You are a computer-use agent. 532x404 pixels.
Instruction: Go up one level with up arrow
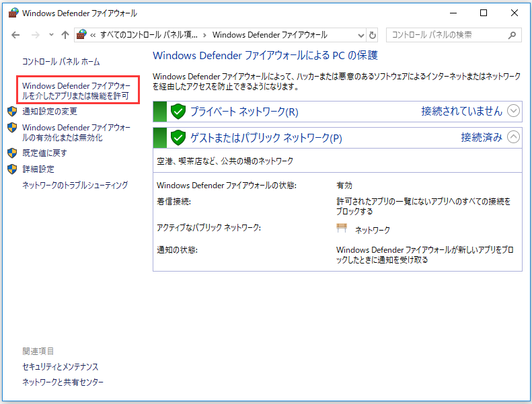pyautogui.click(x=65, y=35)
